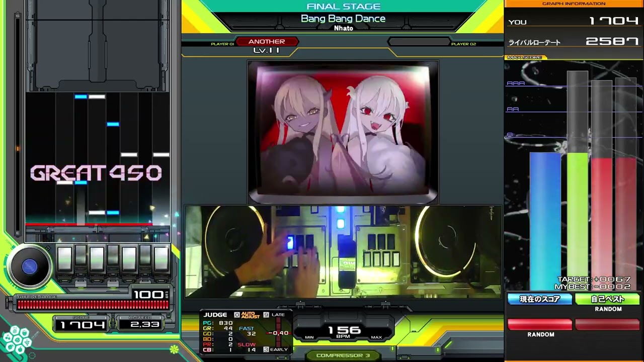Click the song title Bang Bang Dance
The image size is (644, 362).
click(343, 19)
